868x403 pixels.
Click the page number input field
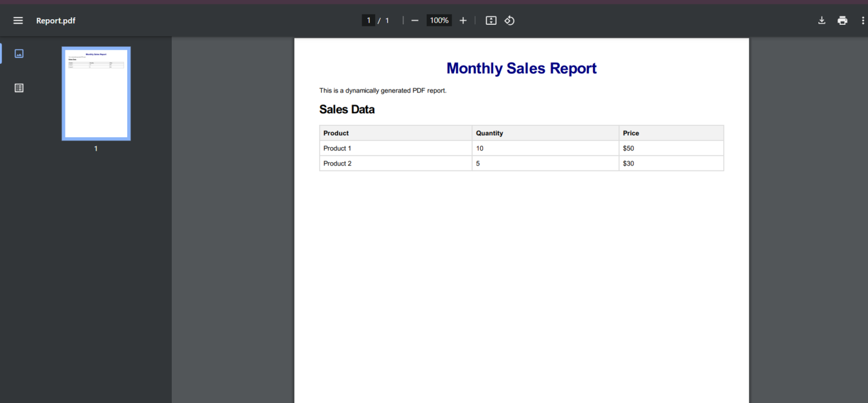(x=368, y=20)
